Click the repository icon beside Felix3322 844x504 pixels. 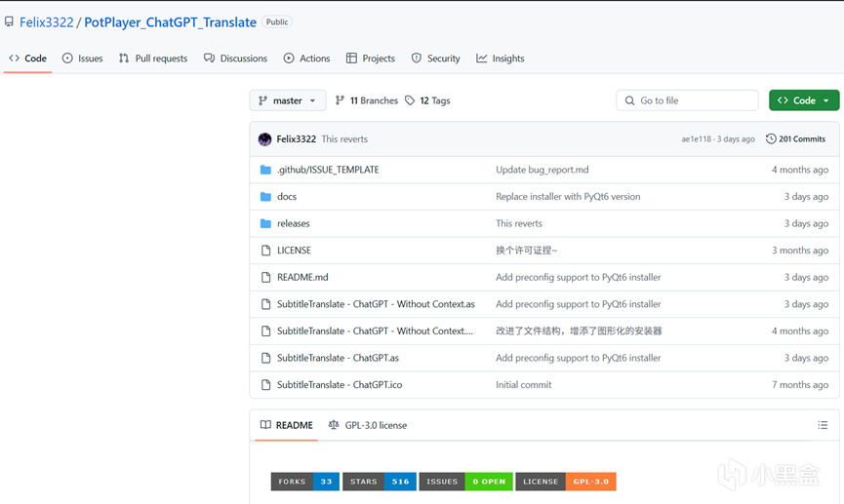coord(9,22)
